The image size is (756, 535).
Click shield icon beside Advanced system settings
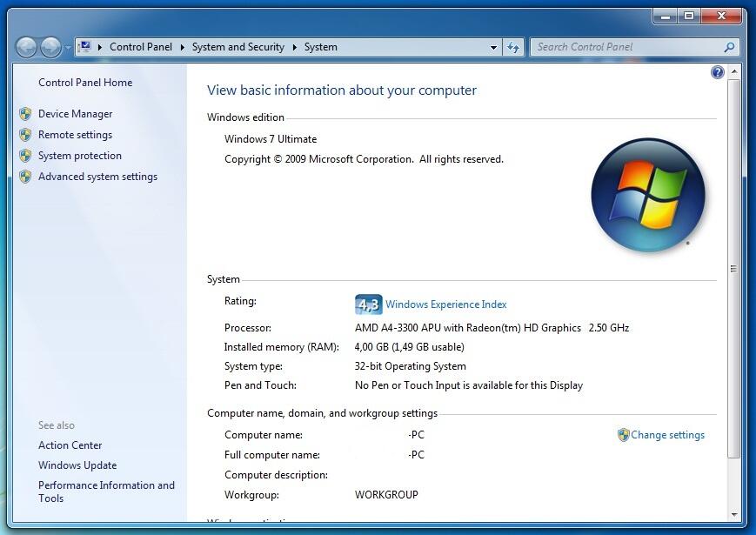25,177
